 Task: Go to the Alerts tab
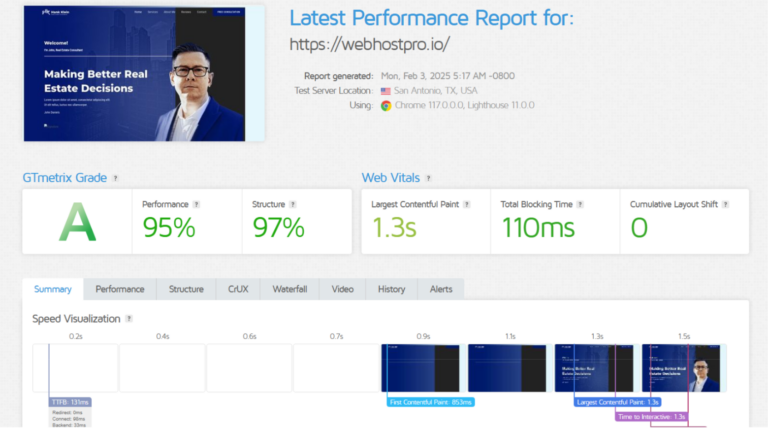coord(440,289)
